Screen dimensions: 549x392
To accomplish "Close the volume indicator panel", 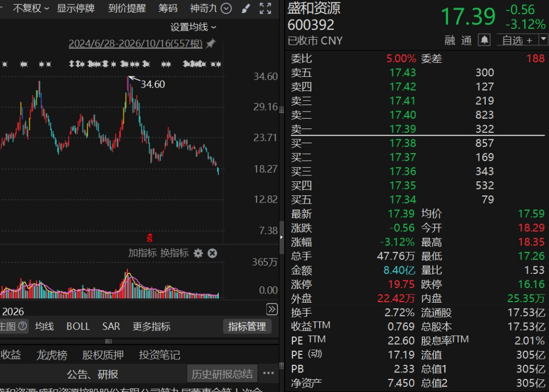I will [x=212, y=253].
